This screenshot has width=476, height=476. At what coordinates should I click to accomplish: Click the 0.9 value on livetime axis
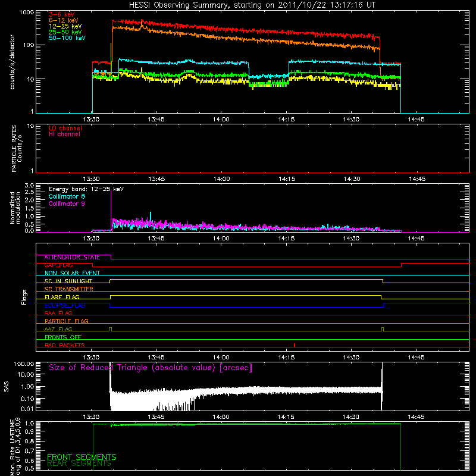pos(29,431)
